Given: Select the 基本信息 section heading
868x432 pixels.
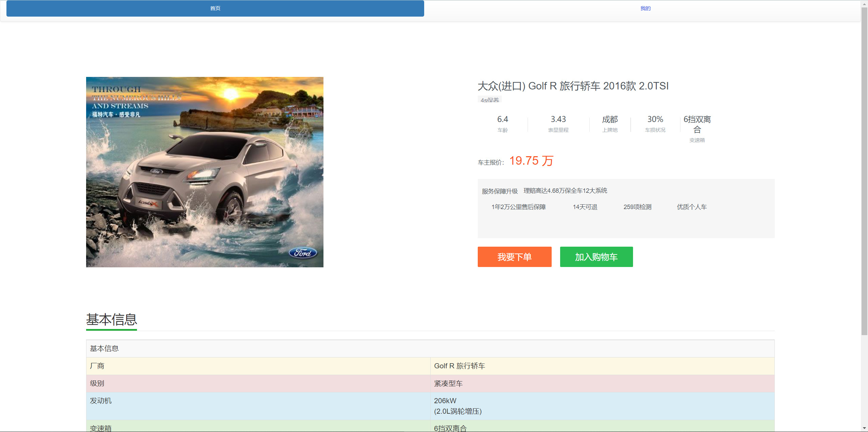Looking at the screenshot, I should [112, 320].
